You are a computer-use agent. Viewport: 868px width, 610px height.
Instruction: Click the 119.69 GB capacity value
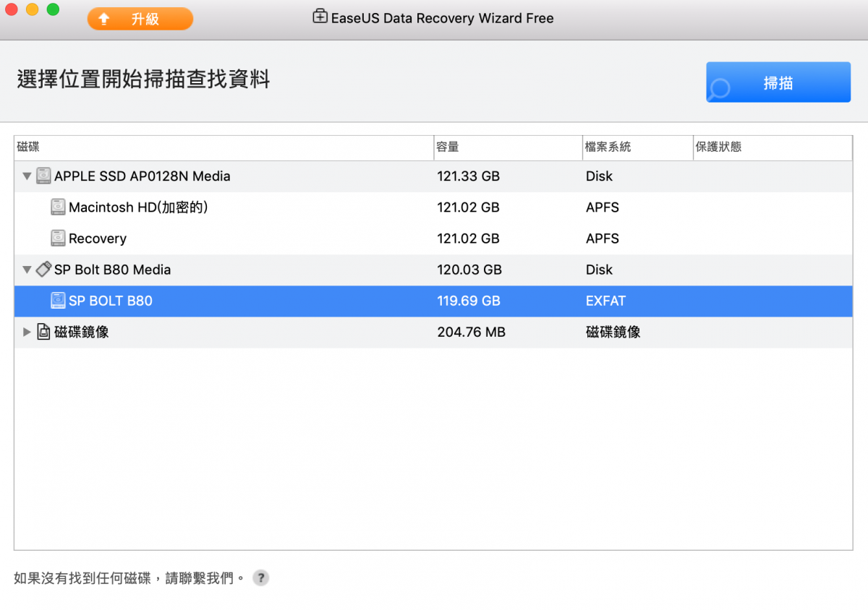[x=469, y=301]
